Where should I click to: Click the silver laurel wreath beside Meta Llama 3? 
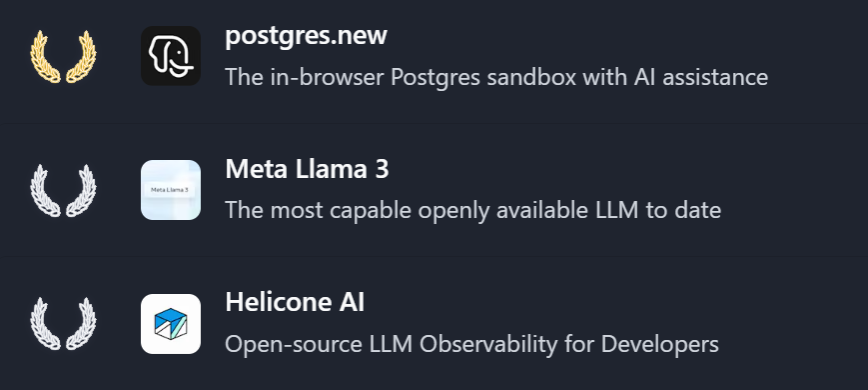(x=63, y=190)
